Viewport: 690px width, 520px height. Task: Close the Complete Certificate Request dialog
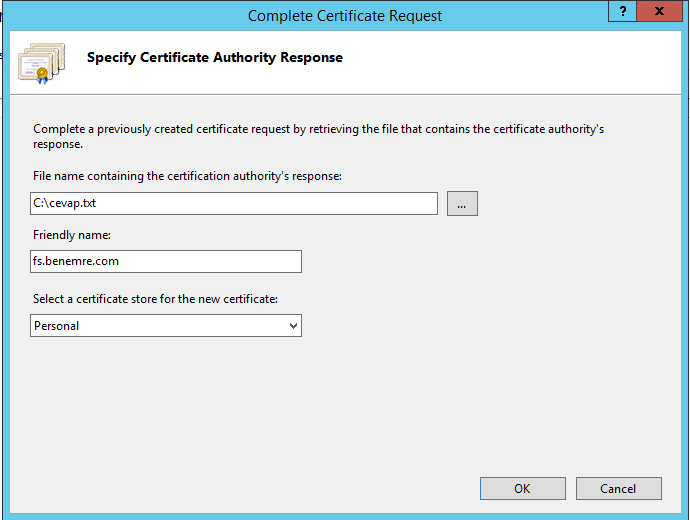(x=659, y=11)
